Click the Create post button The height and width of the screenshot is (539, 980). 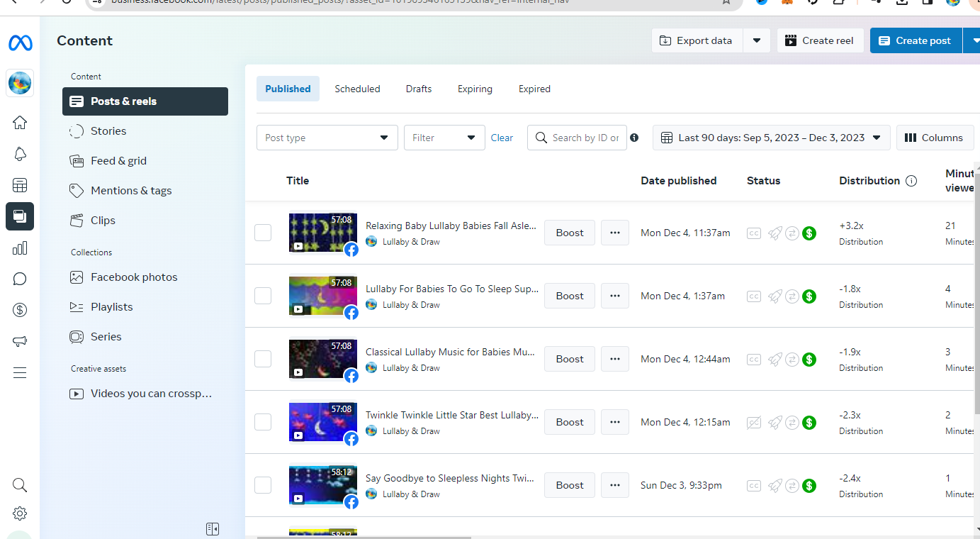916,40
